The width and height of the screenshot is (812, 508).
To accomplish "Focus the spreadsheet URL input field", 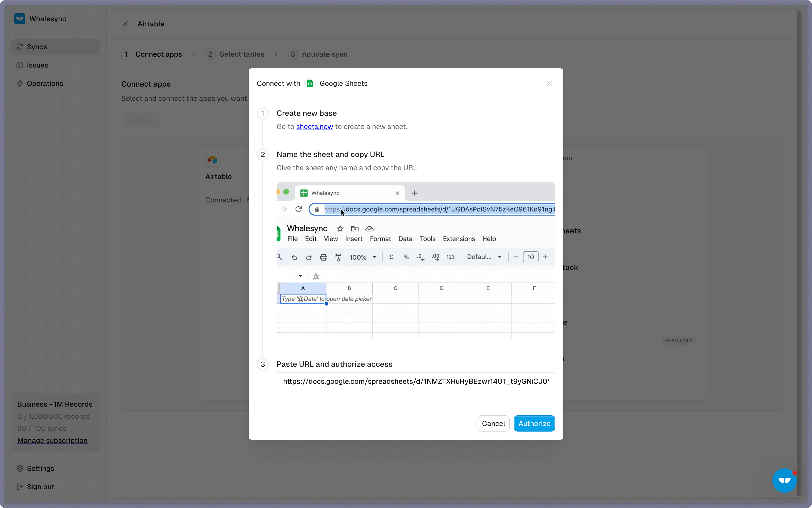I will [x=416, y=381].
